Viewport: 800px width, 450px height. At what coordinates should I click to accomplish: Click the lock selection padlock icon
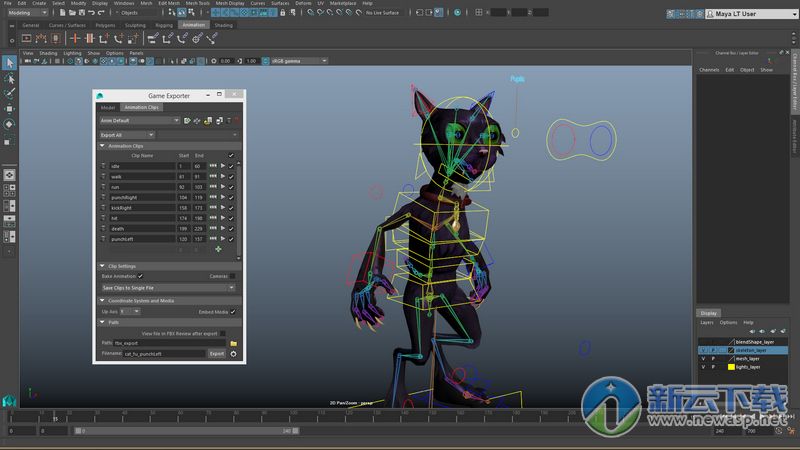point(283,12)
